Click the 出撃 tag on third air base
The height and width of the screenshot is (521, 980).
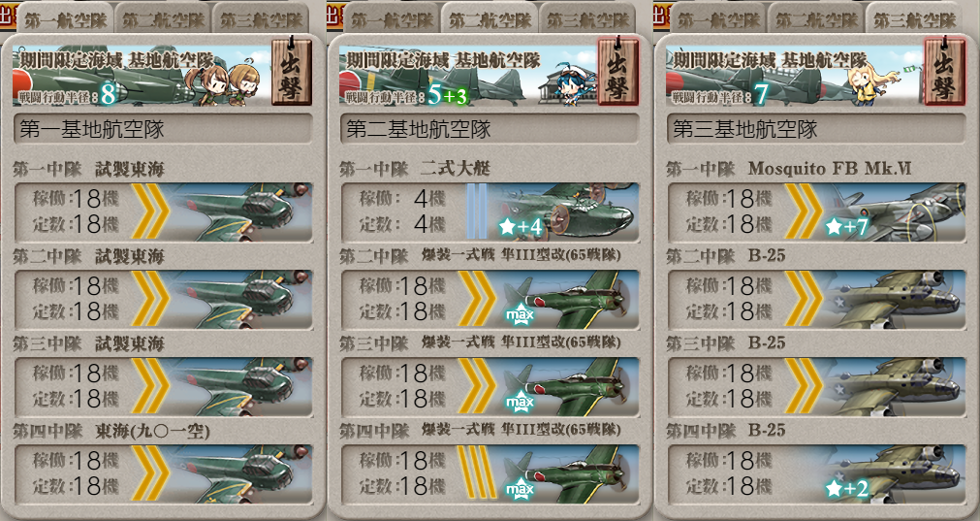tap(945, 72)
